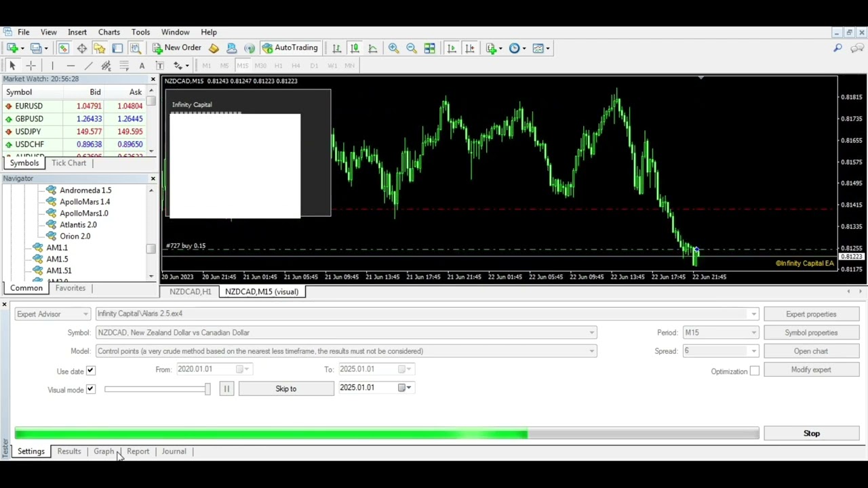868x488 pixels.
Task: Open MetaEditor via the yellow book icon
Action: (x=214, y=48)
